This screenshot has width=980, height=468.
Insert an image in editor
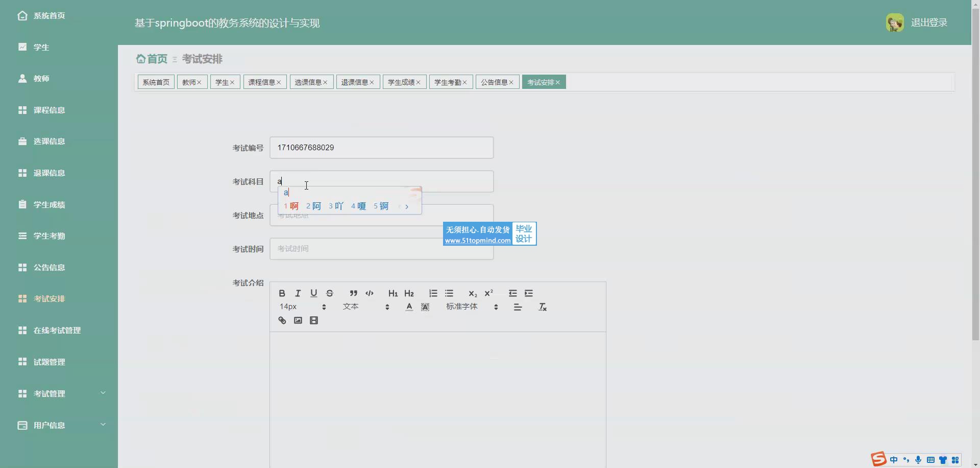pyautogui.click(x=298, y=320)
